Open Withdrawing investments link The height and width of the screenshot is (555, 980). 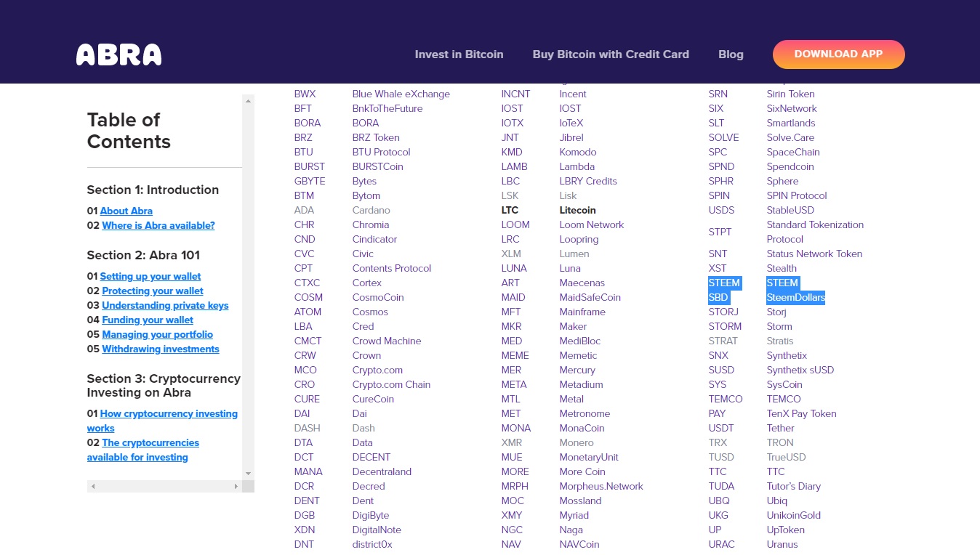(x=160, y=349)
